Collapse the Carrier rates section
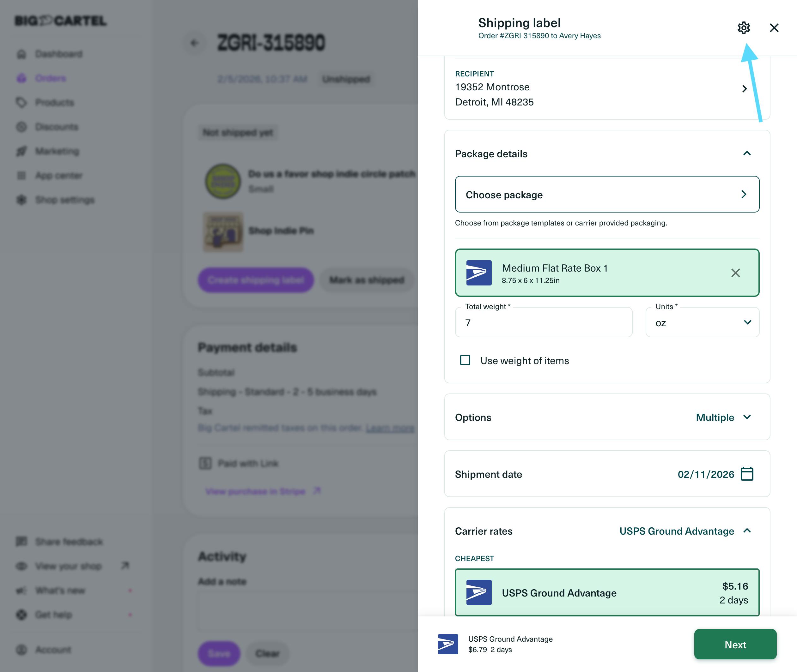This screenshot has width=797, height=672. point(747,531)
